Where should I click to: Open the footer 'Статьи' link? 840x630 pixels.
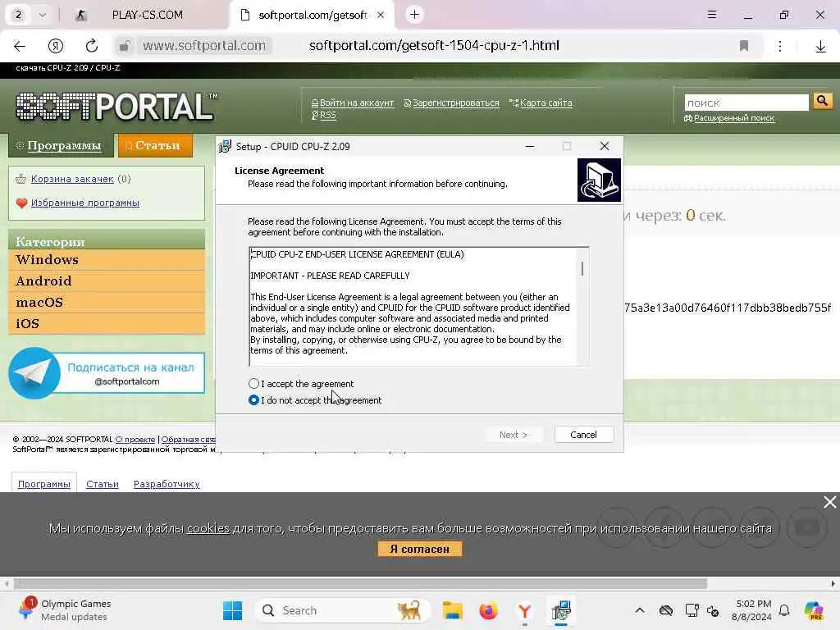click(103, 484)
